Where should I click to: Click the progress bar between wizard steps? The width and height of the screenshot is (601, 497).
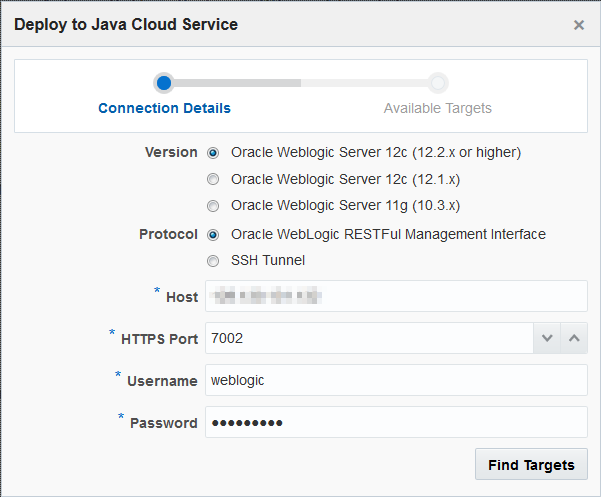point(300,83)
